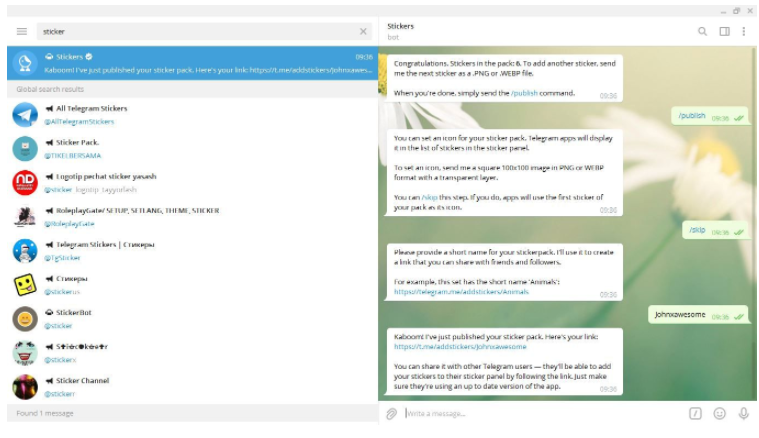
Task: Open the Stickers bot chat result
Action: (193, 63)
